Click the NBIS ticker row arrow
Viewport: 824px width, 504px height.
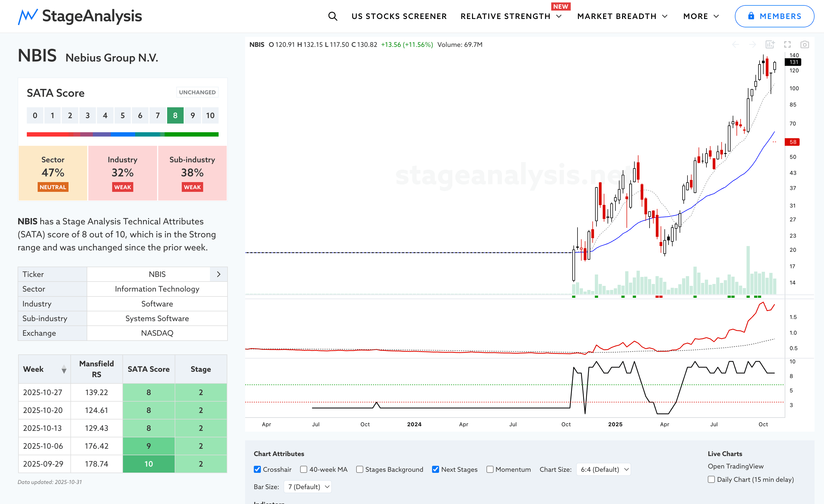(x=219, y=274)
